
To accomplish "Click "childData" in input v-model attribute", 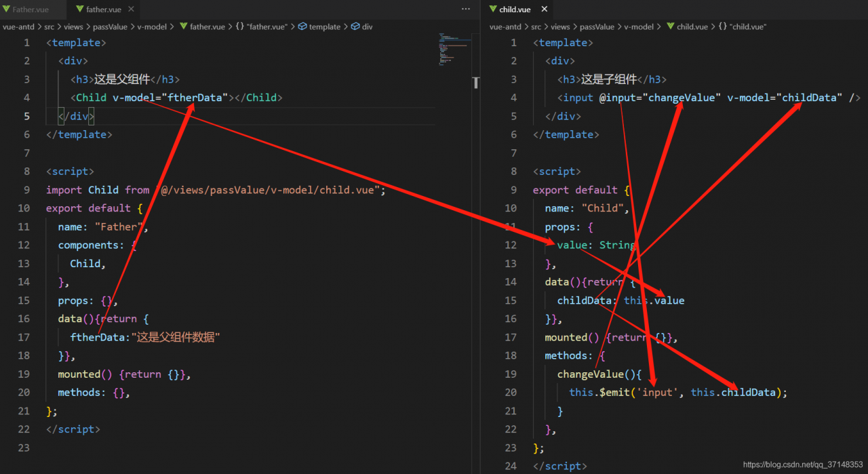I will [x=810, y=98].
